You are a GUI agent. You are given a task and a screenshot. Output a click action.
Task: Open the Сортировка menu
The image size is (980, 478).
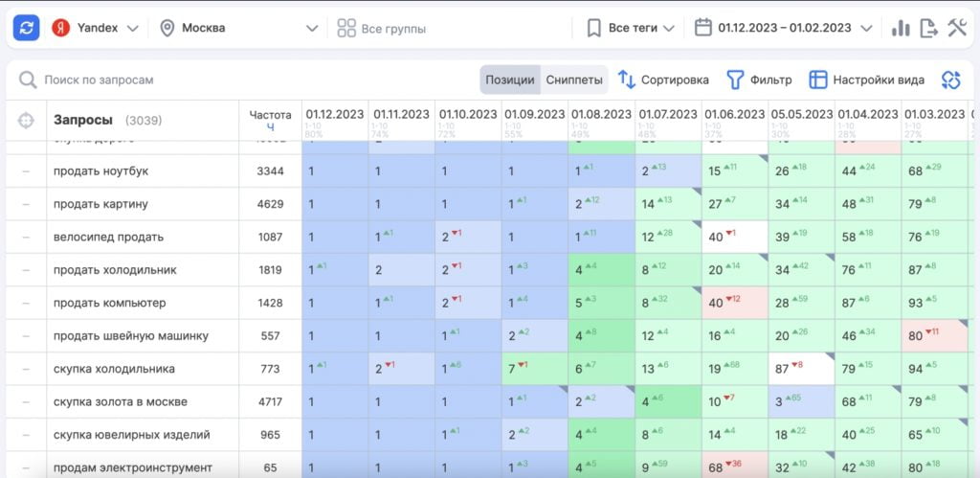click(x=663, y=80)
